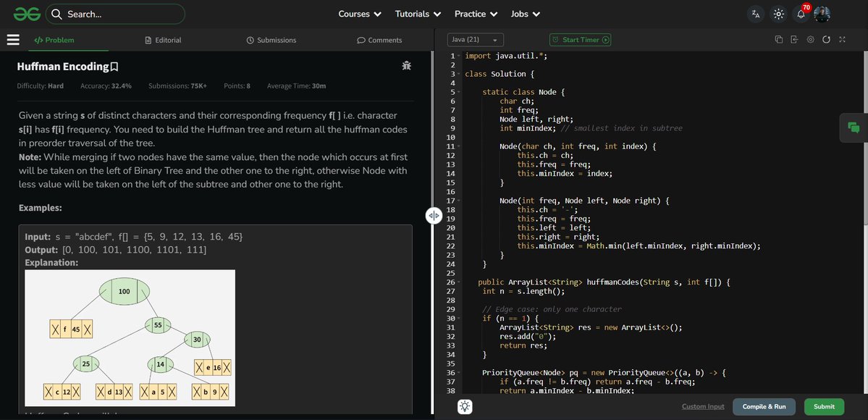
Task: Open the Courses dropdown menu
Action: coord(360,14)
